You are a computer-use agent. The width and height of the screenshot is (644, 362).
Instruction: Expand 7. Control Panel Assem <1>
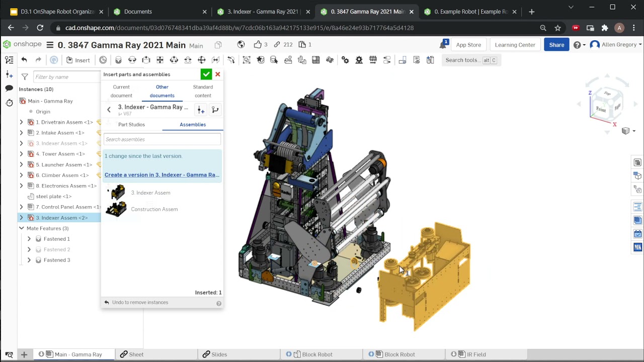point(22,207)
